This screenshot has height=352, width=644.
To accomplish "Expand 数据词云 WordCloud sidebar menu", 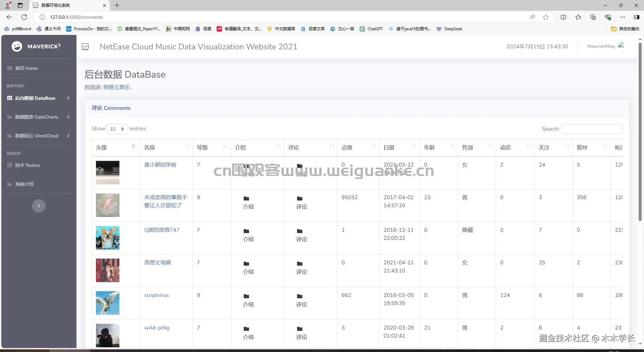I will 39,136.
